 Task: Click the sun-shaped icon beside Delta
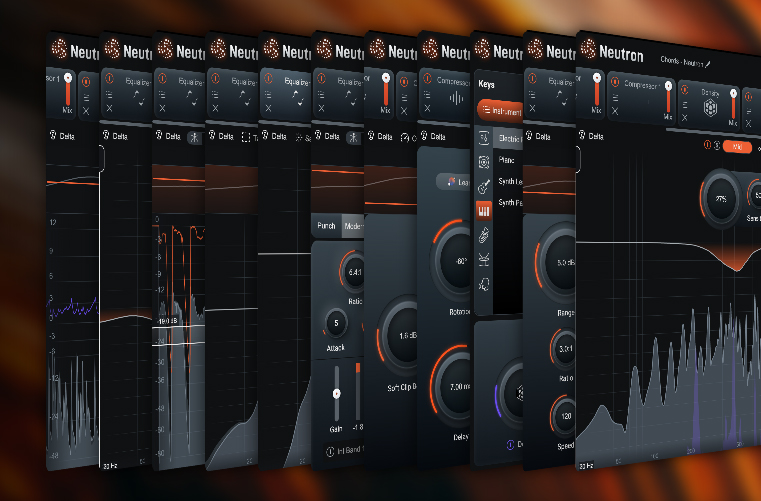tap(299, 138)
